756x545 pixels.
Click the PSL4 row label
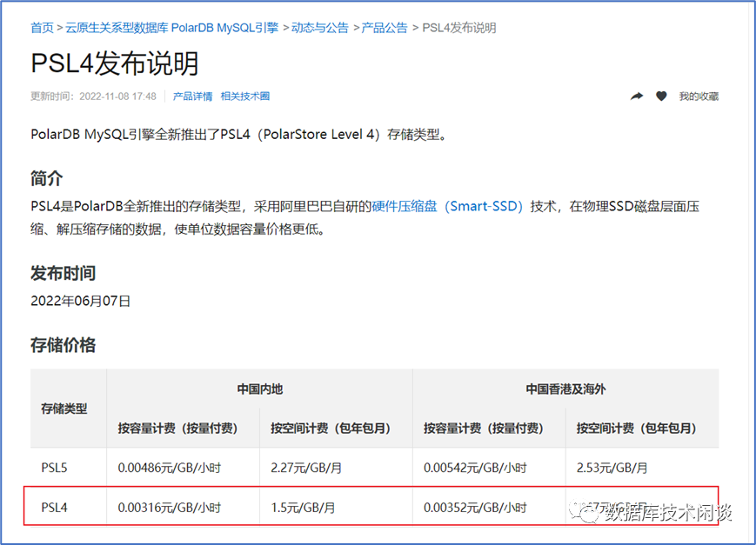pyautogui.click(x=54, y=508)
